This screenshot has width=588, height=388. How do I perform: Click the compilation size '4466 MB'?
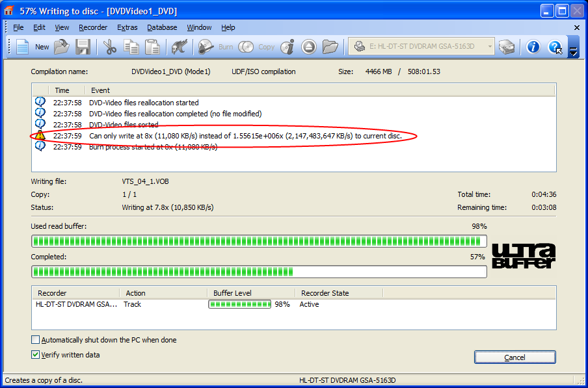[x=379, y=71]
